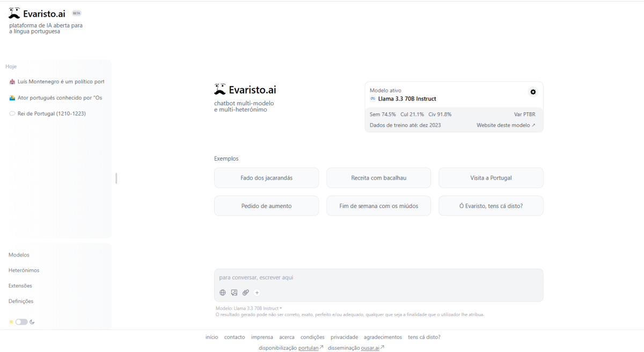Click the tens cá disto? footer link
The width and height of the screenshot is (644, 352).
[x=424, y=337]
